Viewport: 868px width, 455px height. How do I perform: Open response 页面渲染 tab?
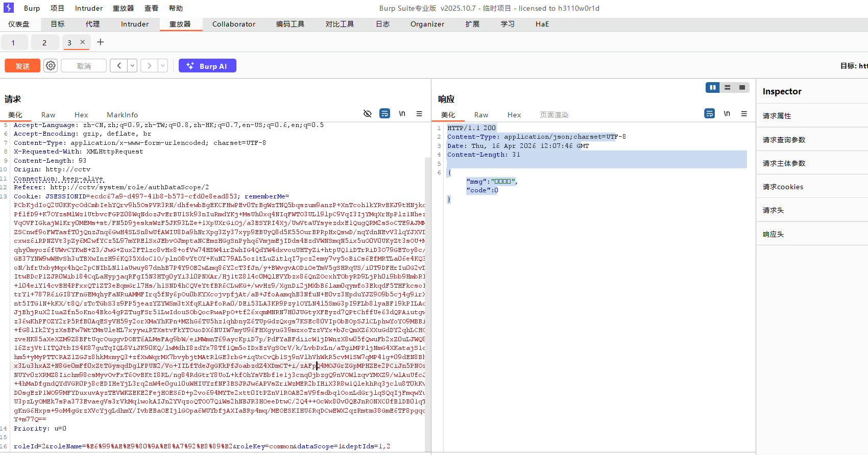coord(554,115)
